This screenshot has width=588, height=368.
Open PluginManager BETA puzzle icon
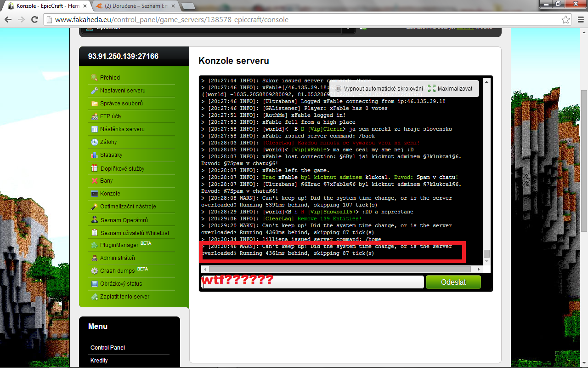94,245
